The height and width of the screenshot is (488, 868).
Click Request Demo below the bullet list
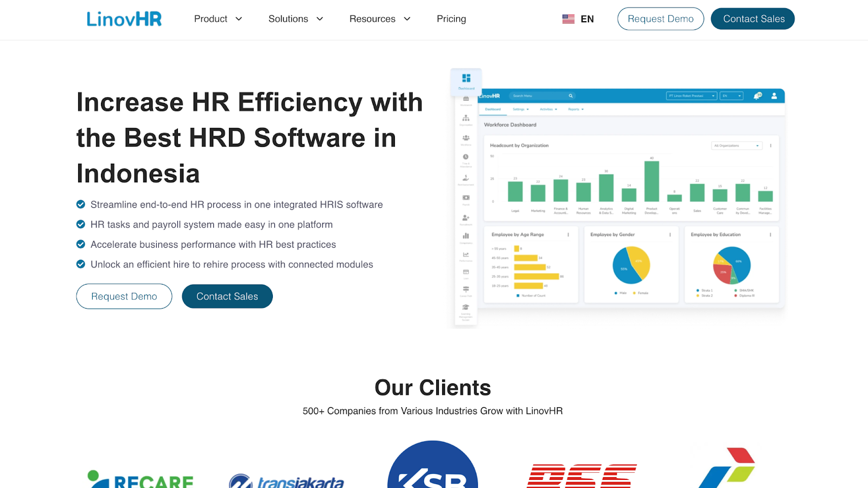pyautogui.click(x=124, y=296)
